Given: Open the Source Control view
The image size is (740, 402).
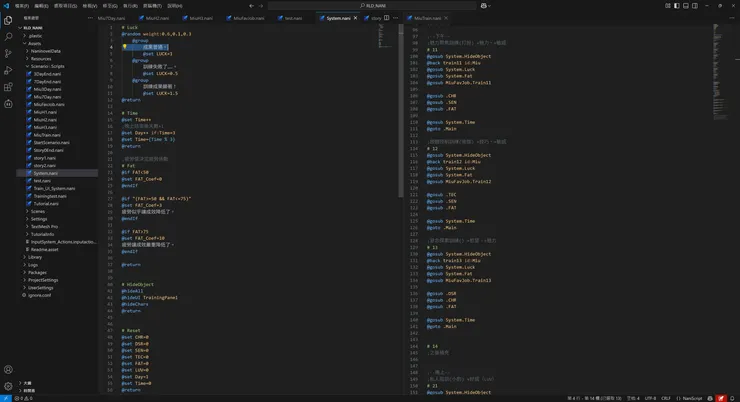Looking at the screenshot, I should coord(8,54).
